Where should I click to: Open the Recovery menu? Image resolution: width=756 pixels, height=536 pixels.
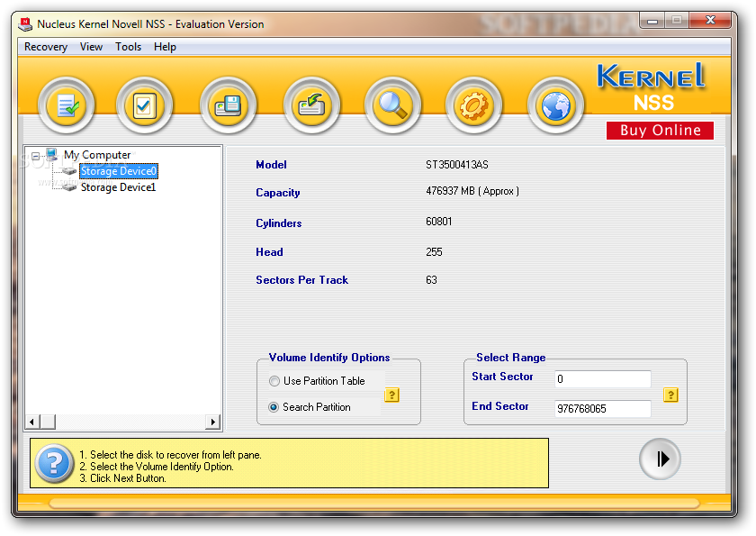[x=46, y=47]
